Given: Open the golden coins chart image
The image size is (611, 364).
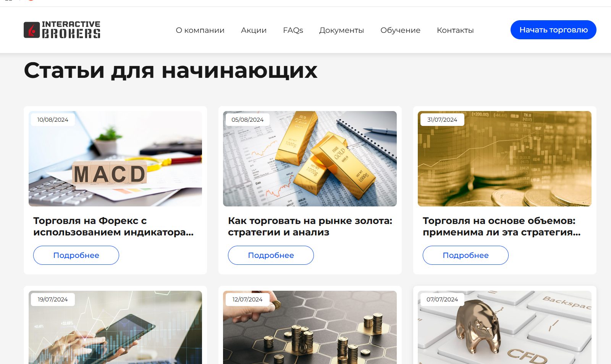Looking at the screenshot, I should tap(504, 159).
